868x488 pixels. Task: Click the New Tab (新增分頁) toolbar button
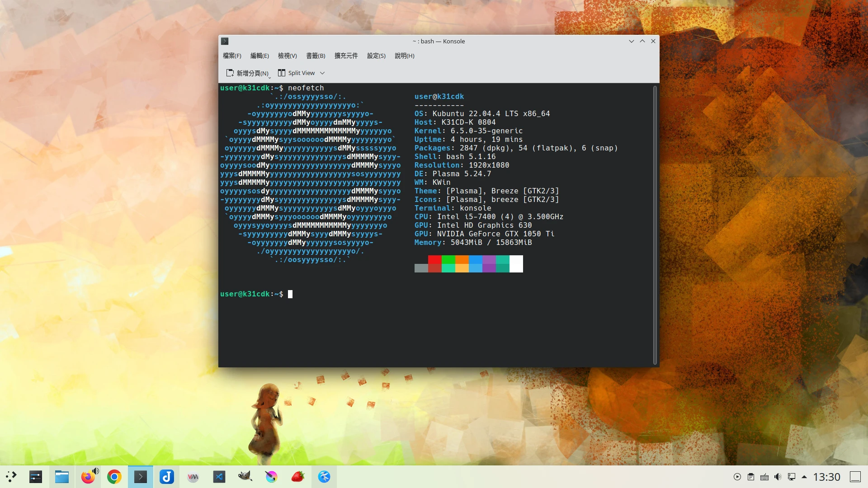(247, 73)
